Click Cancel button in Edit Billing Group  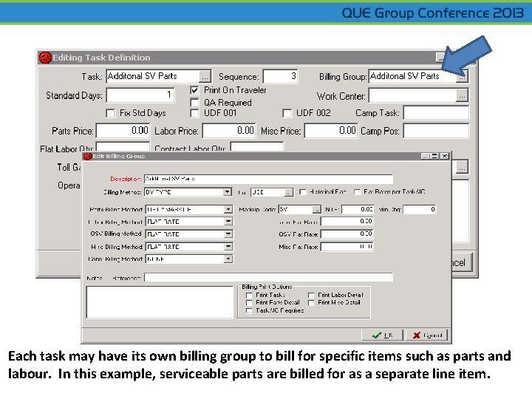pos(427,335)
